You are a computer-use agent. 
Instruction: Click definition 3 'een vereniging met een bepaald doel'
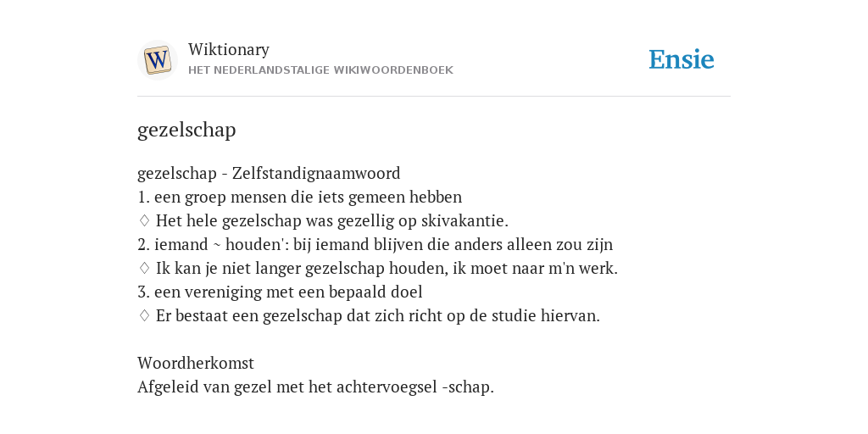280,292
